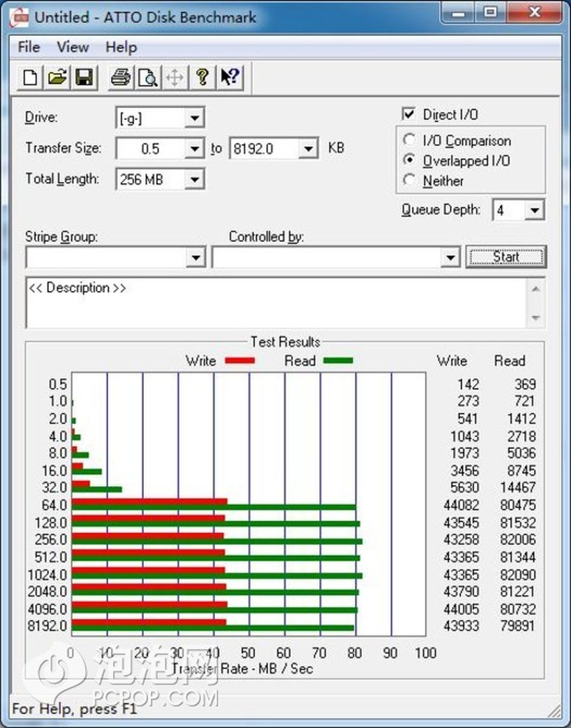Click the question mark About icon
This screenshot has height=728, width=571.
(202, 77)
